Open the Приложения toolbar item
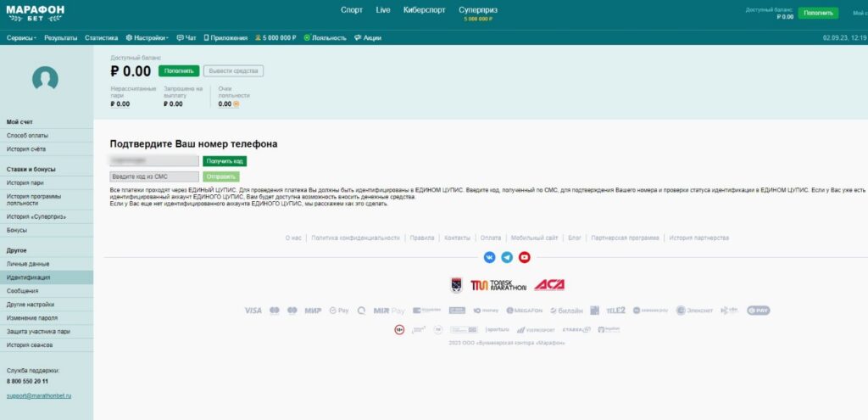 [225, 37]
